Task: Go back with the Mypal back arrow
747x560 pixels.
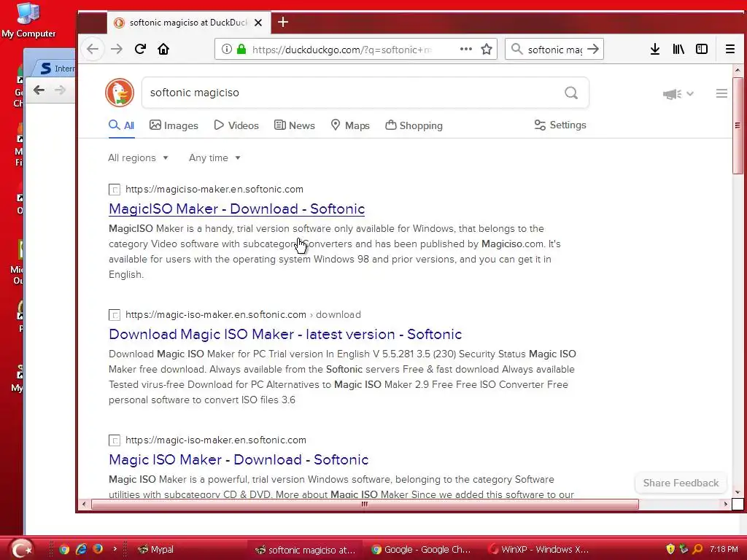Action: tap(93, 49)
